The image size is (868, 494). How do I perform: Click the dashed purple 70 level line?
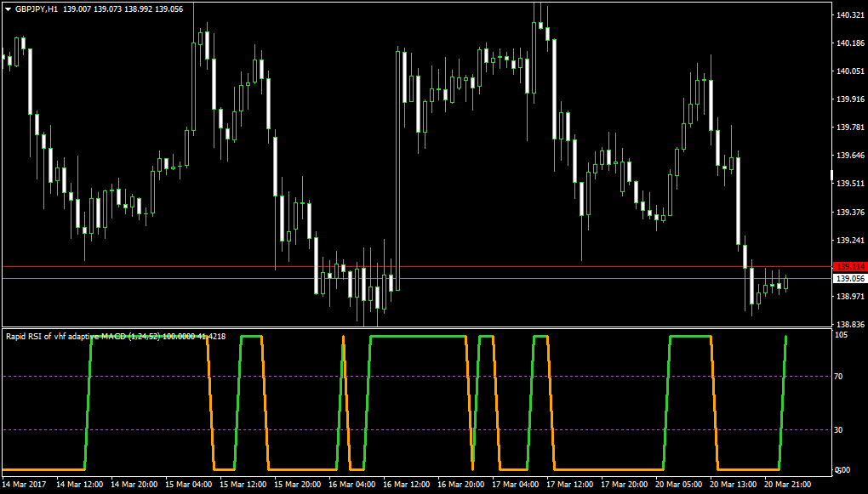pyautogui.click(x=415, y=377)
